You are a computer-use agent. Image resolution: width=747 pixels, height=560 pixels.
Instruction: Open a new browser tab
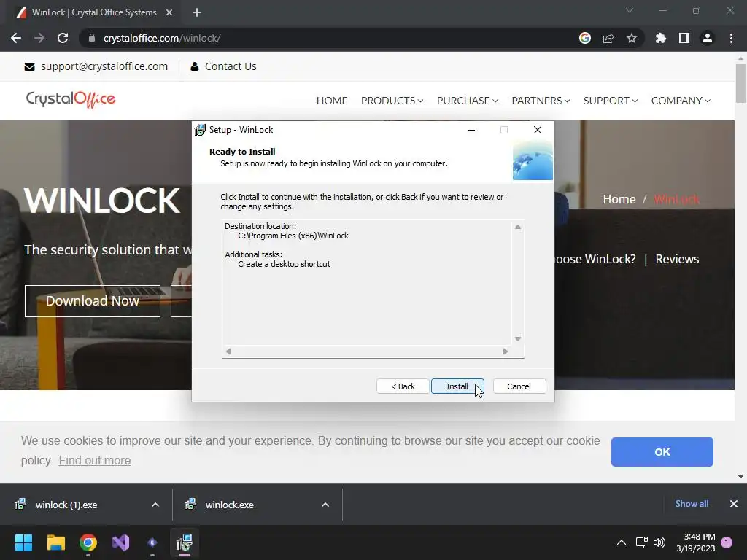pos(197,12)
